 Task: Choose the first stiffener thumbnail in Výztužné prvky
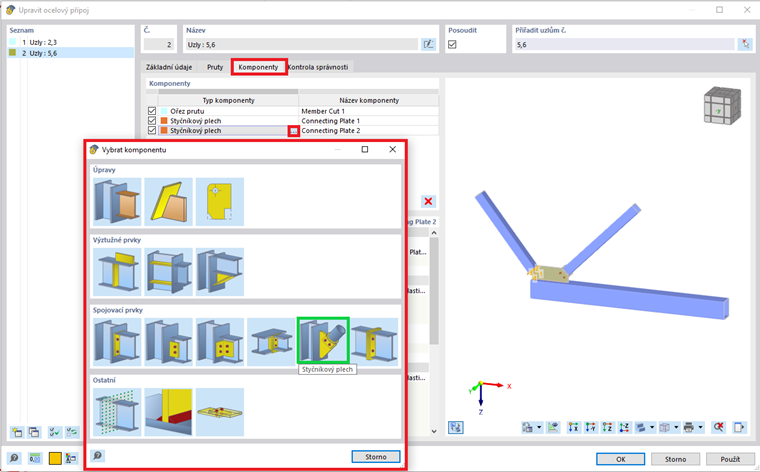click(117, 272)
